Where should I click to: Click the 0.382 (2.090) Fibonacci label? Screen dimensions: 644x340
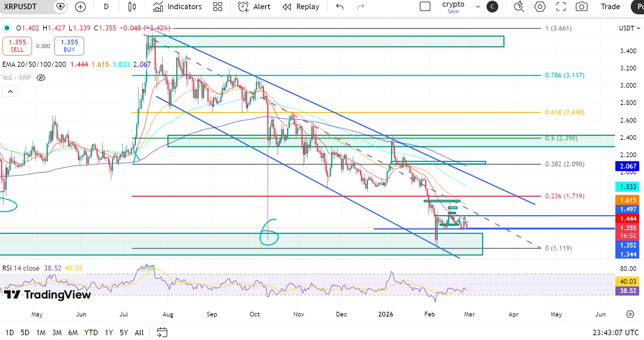565,164
